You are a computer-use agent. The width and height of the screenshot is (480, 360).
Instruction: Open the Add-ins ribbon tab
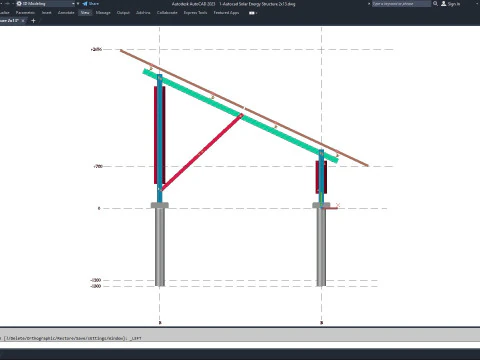point(143,13)
